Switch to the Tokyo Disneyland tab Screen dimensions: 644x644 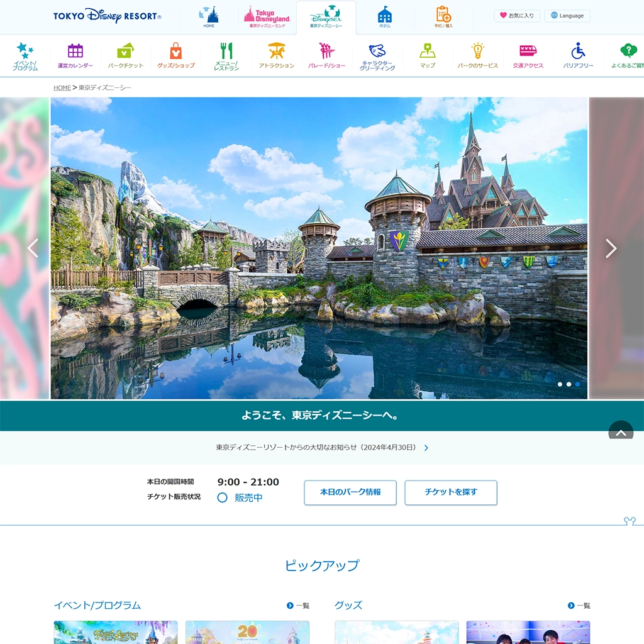267,17
